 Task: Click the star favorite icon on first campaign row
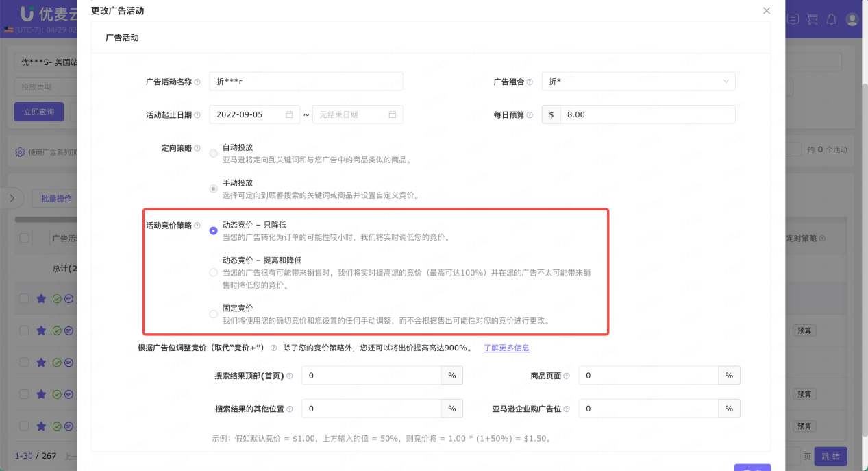click(x=40, y=298)
